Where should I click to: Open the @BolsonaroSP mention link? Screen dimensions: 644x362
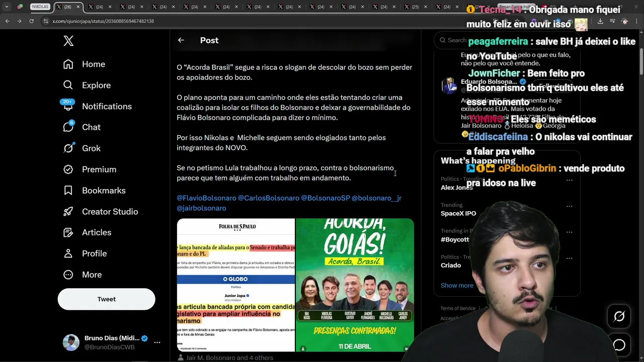click(326, 198)
